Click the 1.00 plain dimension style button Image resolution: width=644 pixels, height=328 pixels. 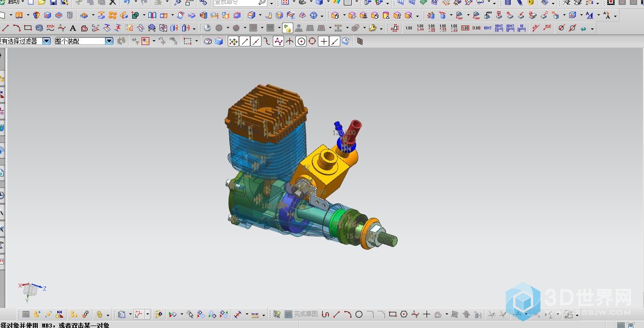point(409,28)
